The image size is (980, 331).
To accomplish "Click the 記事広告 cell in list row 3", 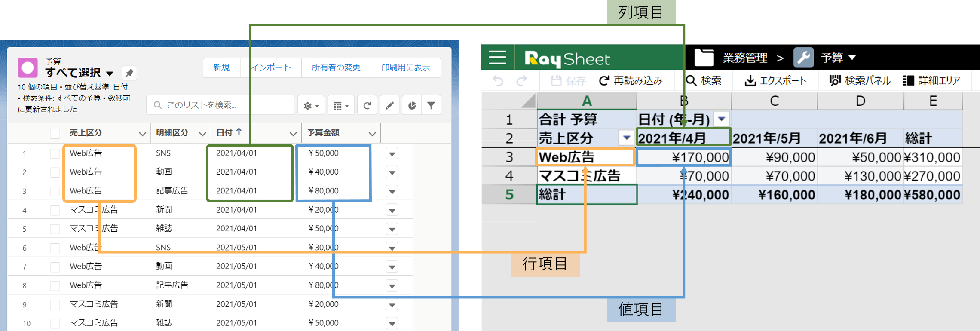I will coord(172,191).
